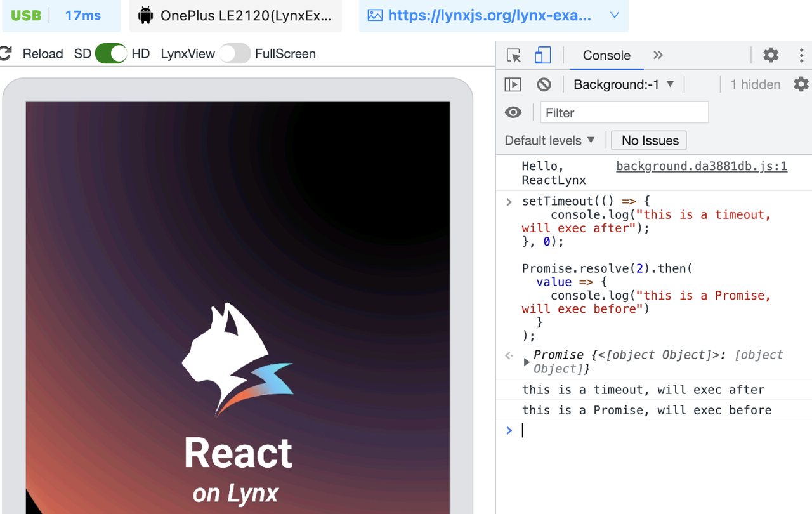The image size is (812, 514).
Task: Open console settings gear
Action: coord(801,84)
